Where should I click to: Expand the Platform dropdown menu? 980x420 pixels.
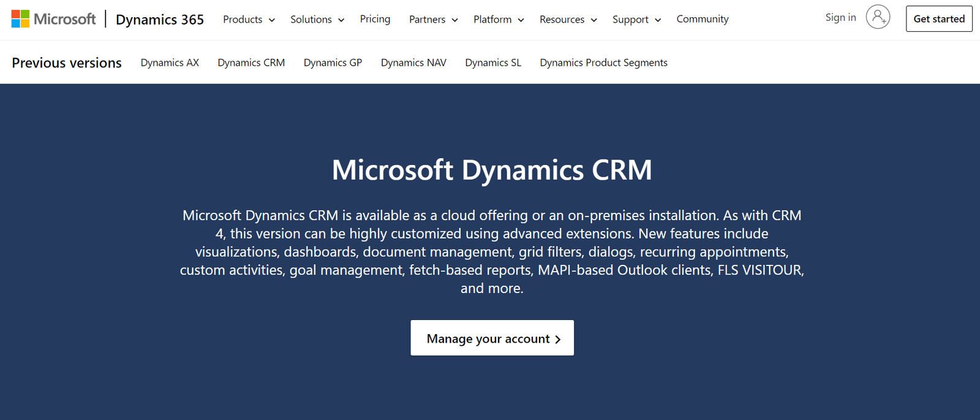click(499, 20)
